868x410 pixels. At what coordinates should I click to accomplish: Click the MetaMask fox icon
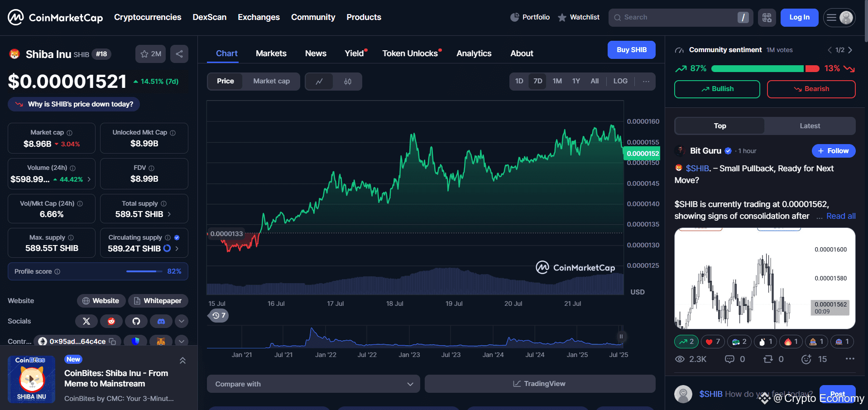click(x=161, y=341)
